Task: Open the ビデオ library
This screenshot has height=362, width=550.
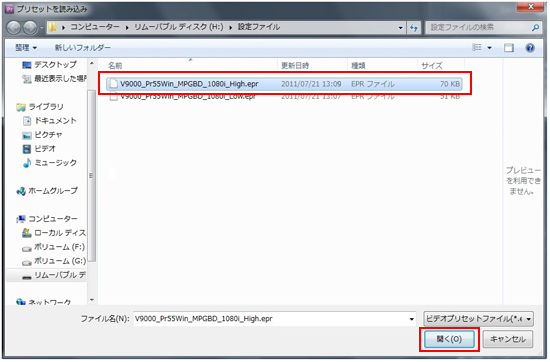Action: click(x=39, y=149)
